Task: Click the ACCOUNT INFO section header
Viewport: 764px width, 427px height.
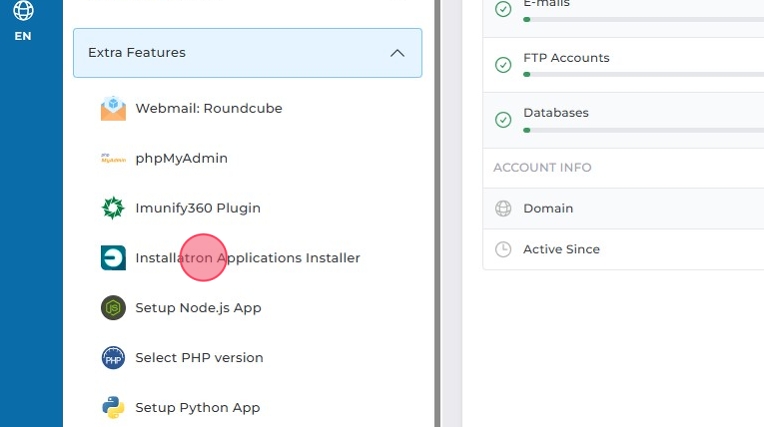Action: coord(542,168)
